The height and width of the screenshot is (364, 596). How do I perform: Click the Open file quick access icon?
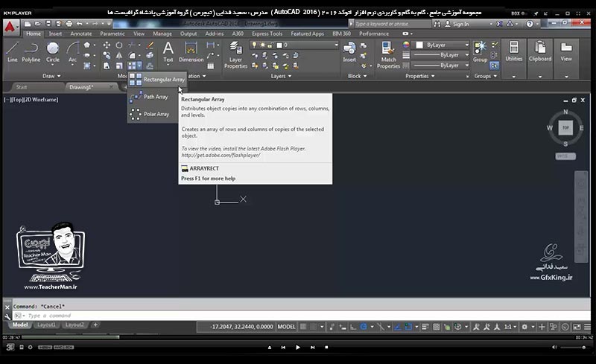[x=38, y=24]
